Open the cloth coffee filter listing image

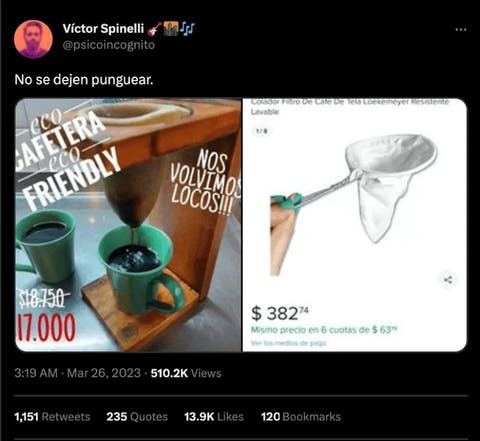coord(355,225)
